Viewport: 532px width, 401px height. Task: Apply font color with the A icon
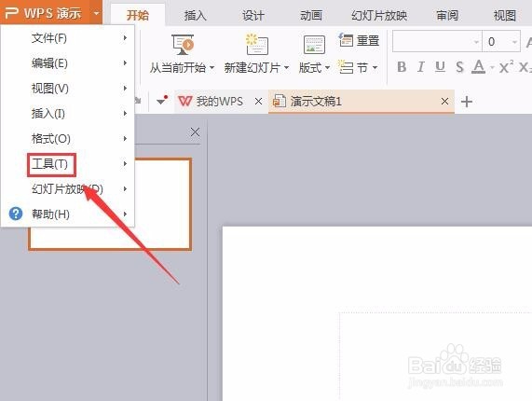click(478, 67)
